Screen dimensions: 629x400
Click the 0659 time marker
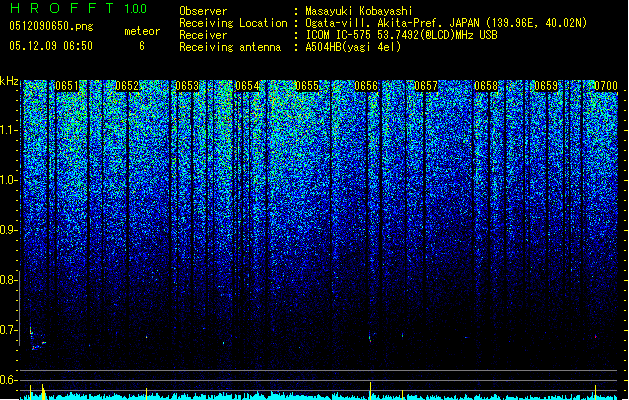(546, 86)
